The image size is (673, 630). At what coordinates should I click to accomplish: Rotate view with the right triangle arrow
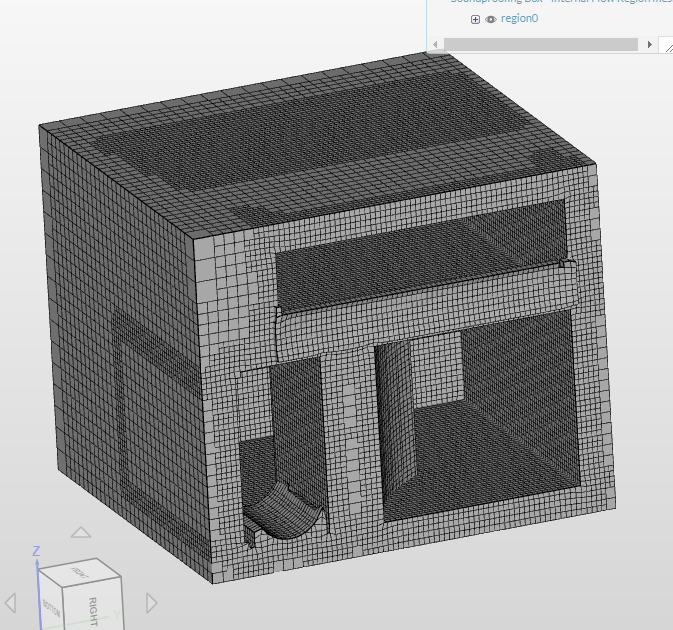152,603
